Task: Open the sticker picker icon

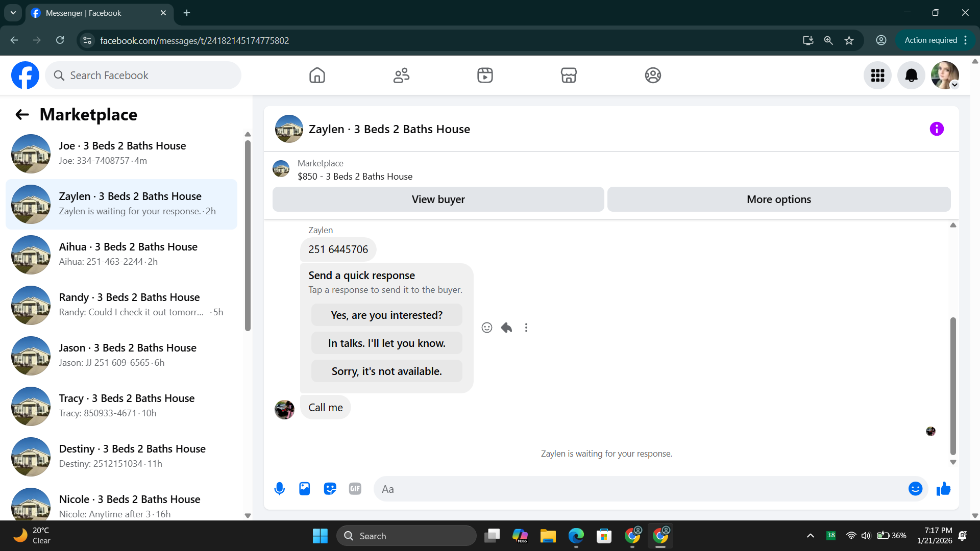Action: (330, 489)
